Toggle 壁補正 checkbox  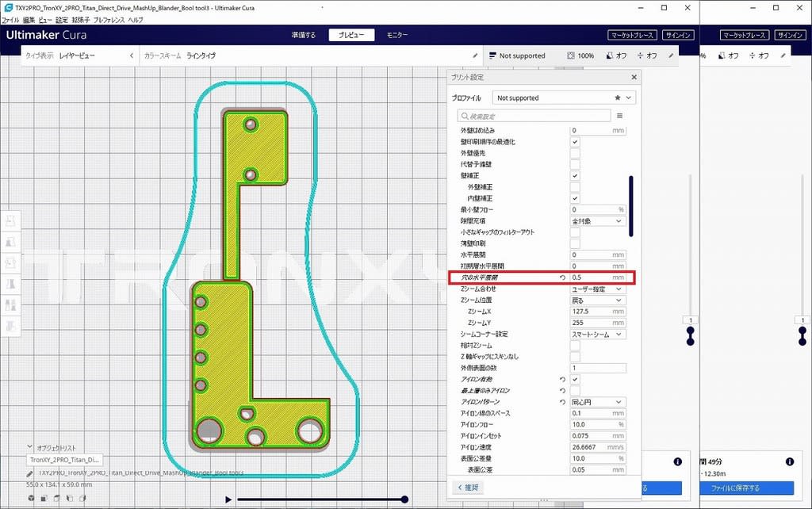click(x=575, y=176)
